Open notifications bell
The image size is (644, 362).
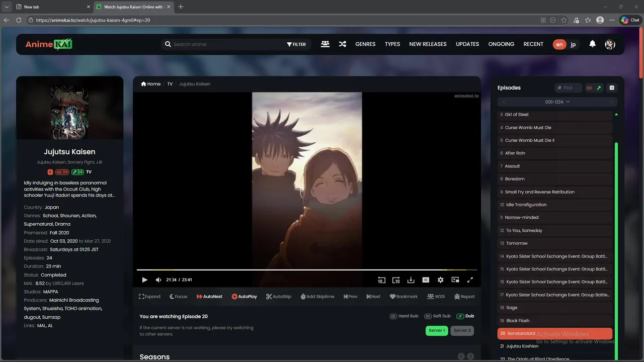pos(592,44)
